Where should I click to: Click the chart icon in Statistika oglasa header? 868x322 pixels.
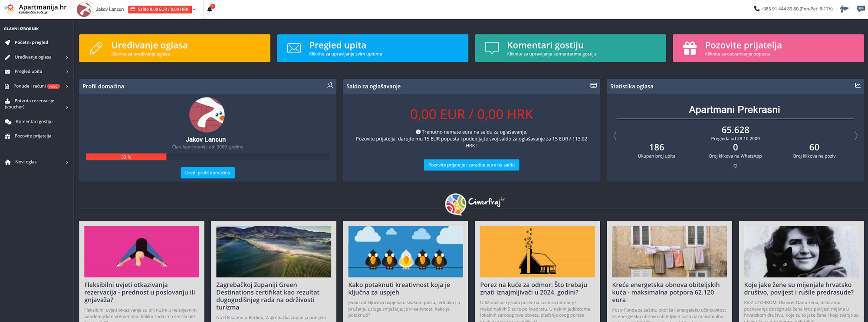tap(858, 85)
